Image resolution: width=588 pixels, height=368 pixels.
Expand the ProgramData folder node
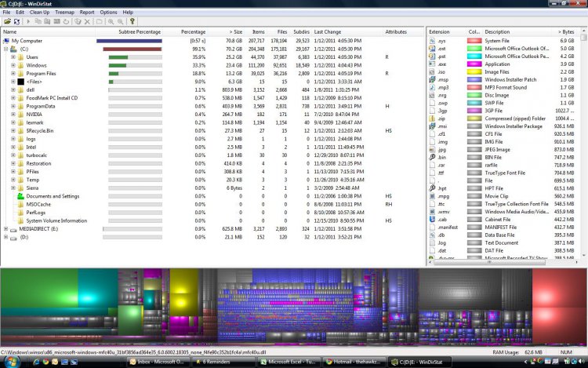[x=13, y=107]
